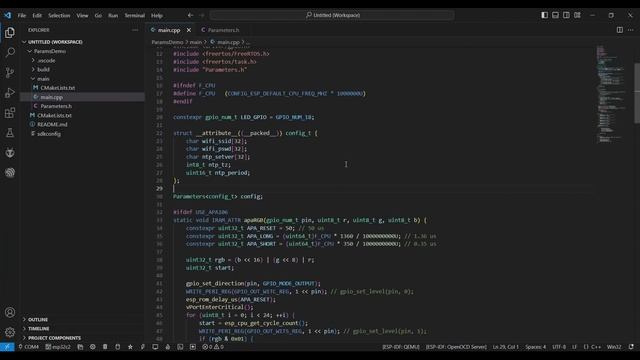This screenshot has width=640, height=360.
Task: Open the ESP-IDF Espressif sidebar icon
Action: click(x=10, y=173)
